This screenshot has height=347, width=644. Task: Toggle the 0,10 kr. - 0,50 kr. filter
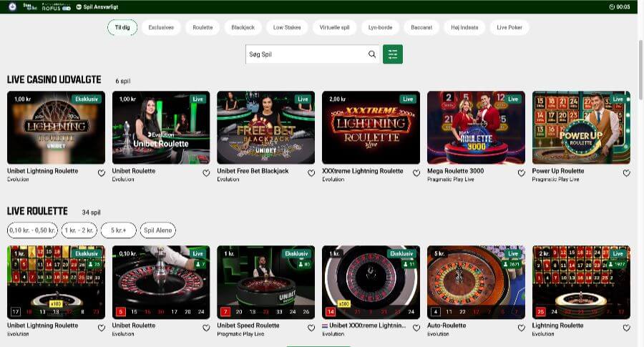click(32, 230)
